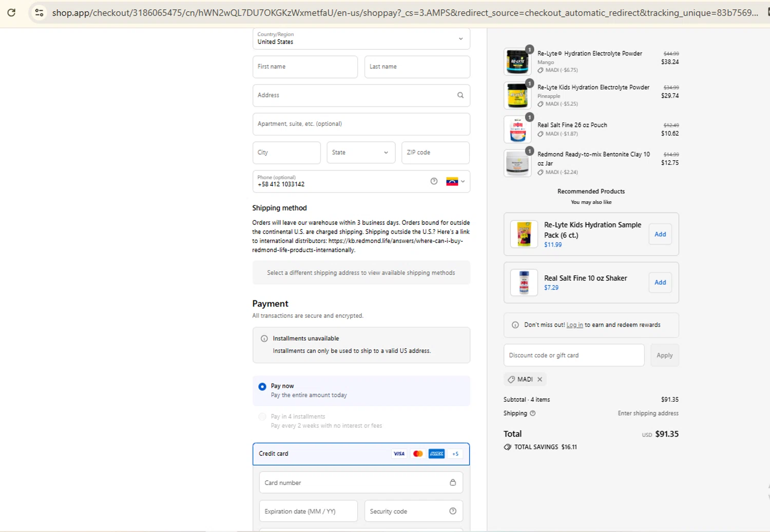
Task: Click the $38.24 Mango powder price
Action: (670, 62)
